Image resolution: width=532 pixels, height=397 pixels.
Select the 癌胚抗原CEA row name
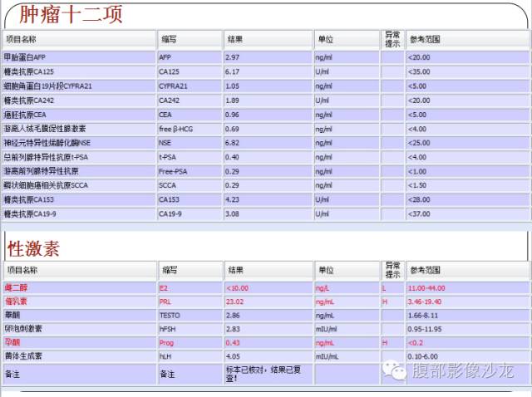pyautogui.click(x=25, y=115)
